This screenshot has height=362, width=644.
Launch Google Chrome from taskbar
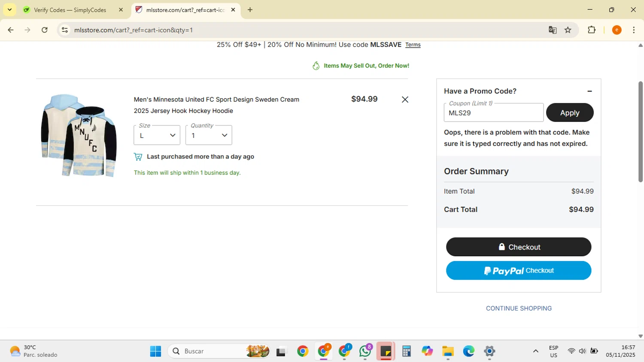tap(303, 351)
